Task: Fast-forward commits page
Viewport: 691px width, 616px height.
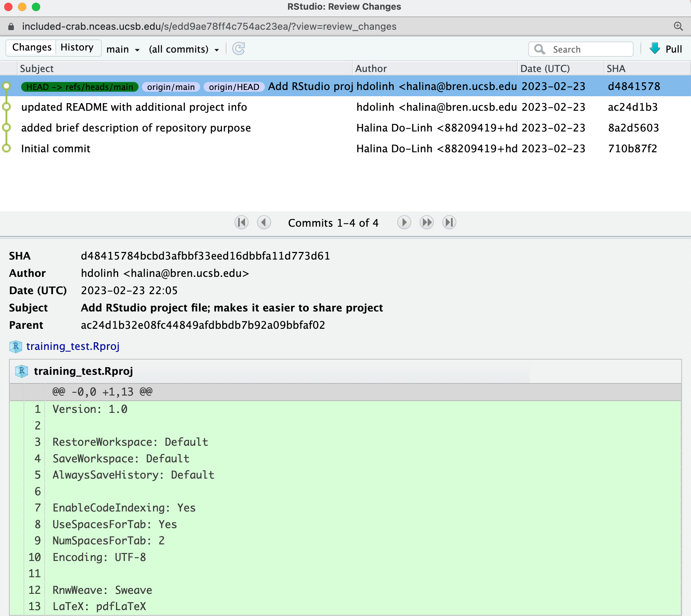Action: point(427,223)
